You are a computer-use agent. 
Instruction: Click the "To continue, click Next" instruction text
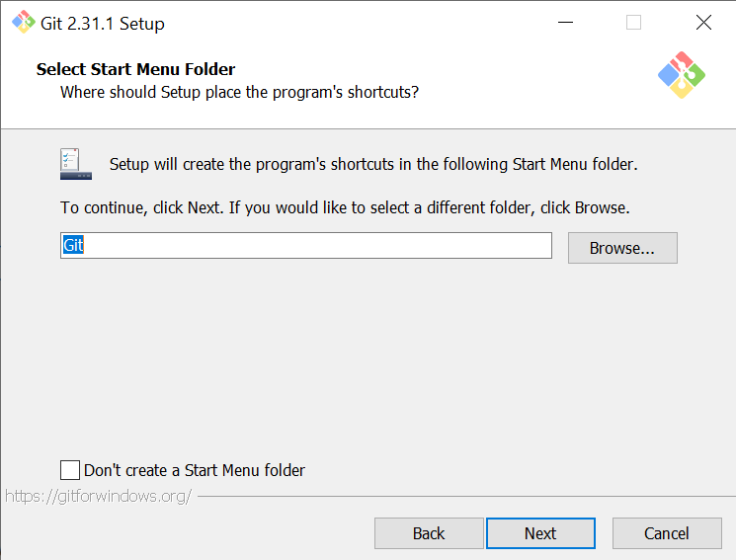click(345, 208)
